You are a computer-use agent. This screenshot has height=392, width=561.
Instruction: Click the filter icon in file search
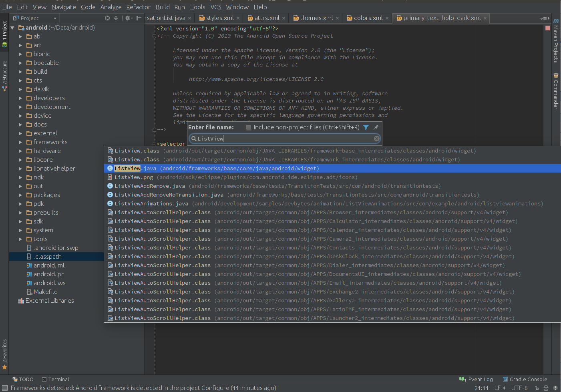pyautogui.click(x=366, y=127)
